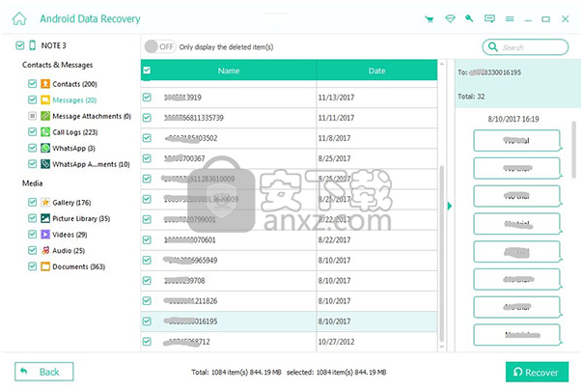Click the Messages category icon

pos(45,99)
